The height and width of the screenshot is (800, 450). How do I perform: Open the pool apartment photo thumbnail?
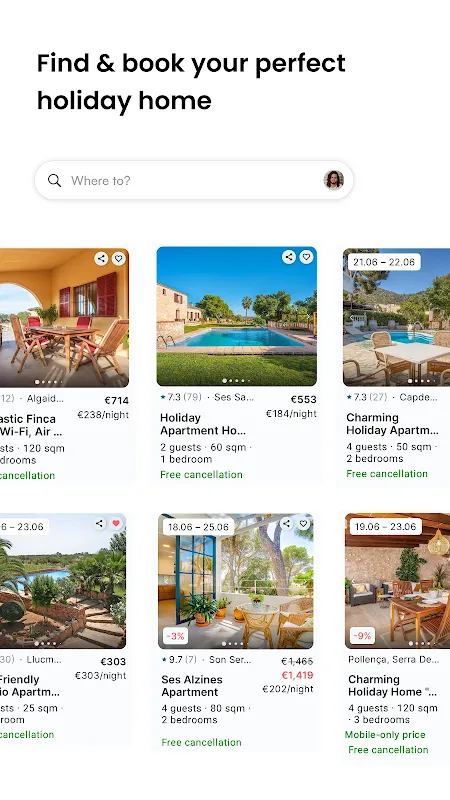click(x=237, y=316)
